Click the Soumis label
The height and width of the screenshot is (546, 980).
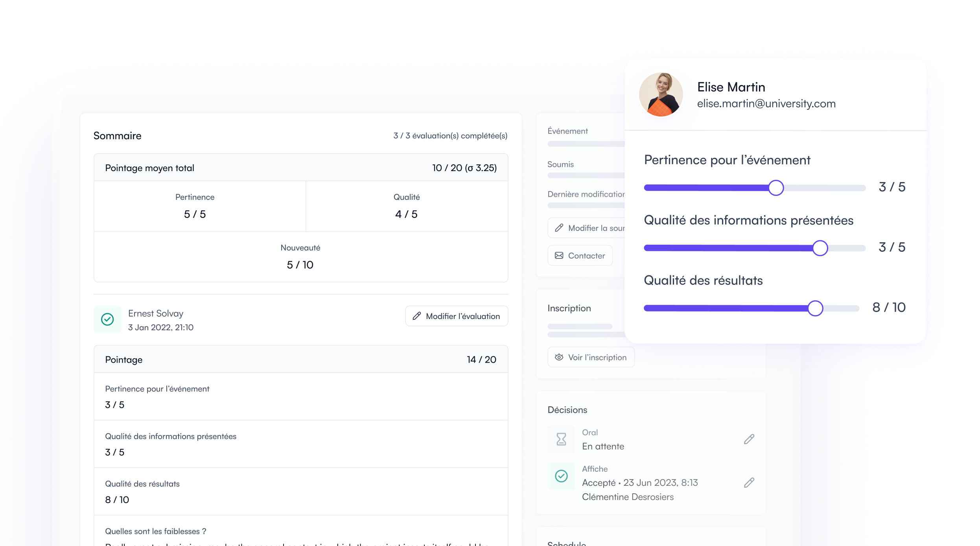pyautogui.click(x=560, y=164)
